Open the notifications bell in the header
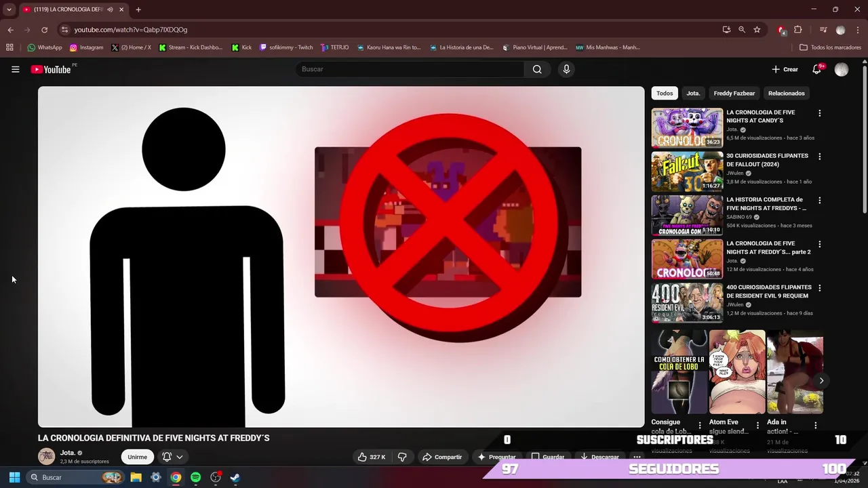Image resolution: width=868 pixels, height=488 pixels. tap(817, 69)
